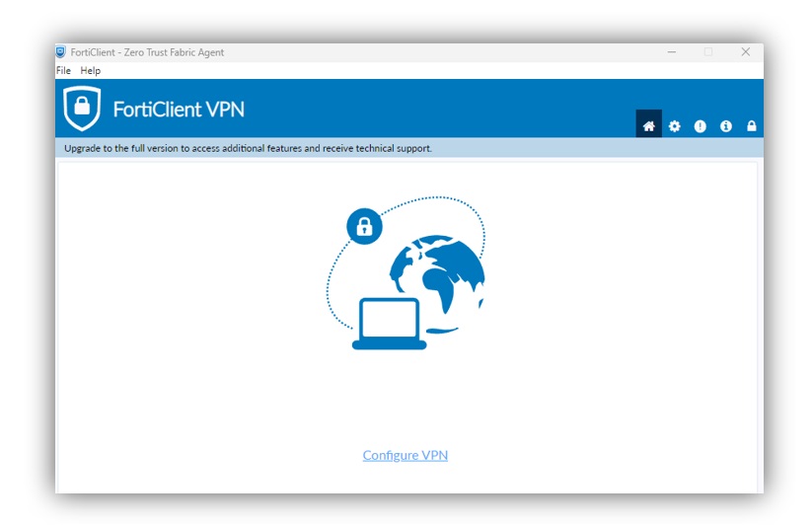Click the FortiClient VPN header title
The width and height of the screenshot is (812, 525).
pos(179,110)
